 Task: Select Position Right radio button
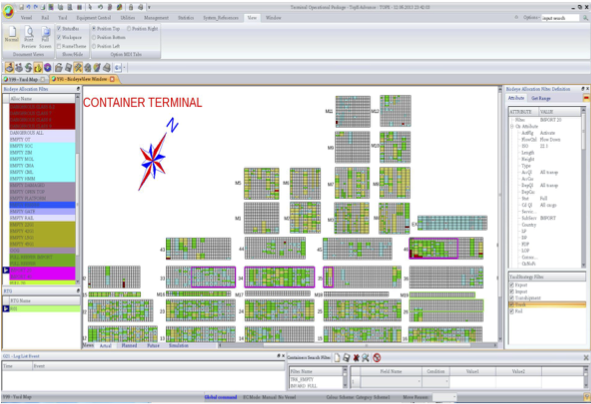(129, 28)
